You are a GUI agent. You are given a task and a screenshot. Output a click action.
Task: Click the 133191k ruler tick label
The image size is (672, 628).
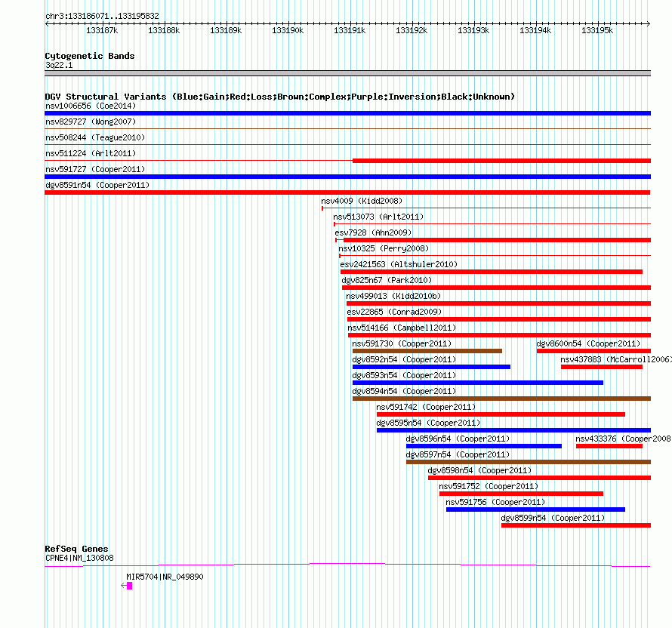(x=350, y=30)
